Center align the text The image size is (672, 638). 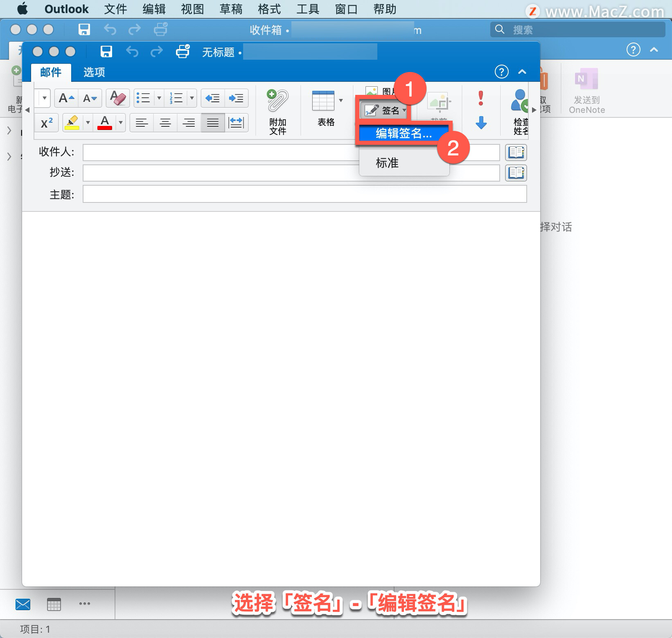click(165, 123)
